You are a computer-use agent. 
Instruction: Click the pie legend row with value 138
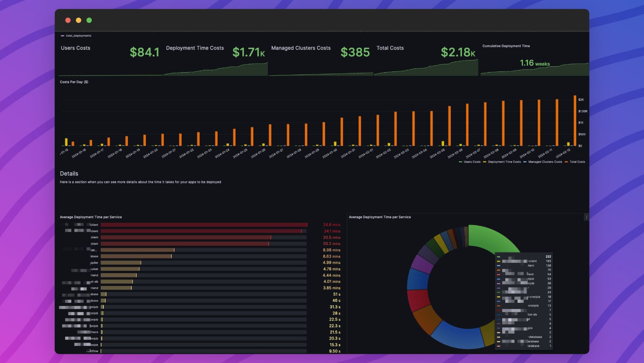click(x=524, y=265)
